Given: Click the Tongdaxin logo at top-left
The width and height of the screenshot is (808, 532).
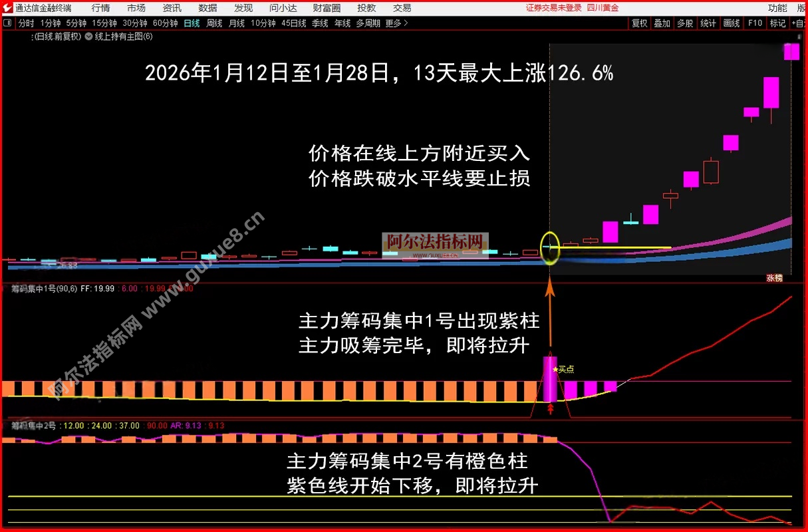Looking at the screenshot, I should tap(7, 8).
